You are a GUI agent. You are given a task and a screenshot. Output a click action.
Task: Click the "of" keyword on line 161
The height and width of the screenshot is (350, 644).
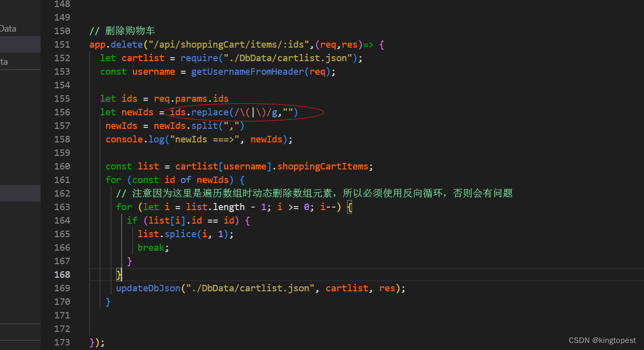coord(186,180)
